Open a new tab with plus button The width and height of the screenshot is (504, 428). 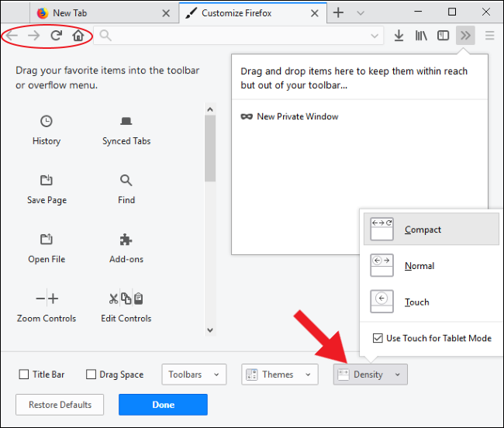click(338, 13)
